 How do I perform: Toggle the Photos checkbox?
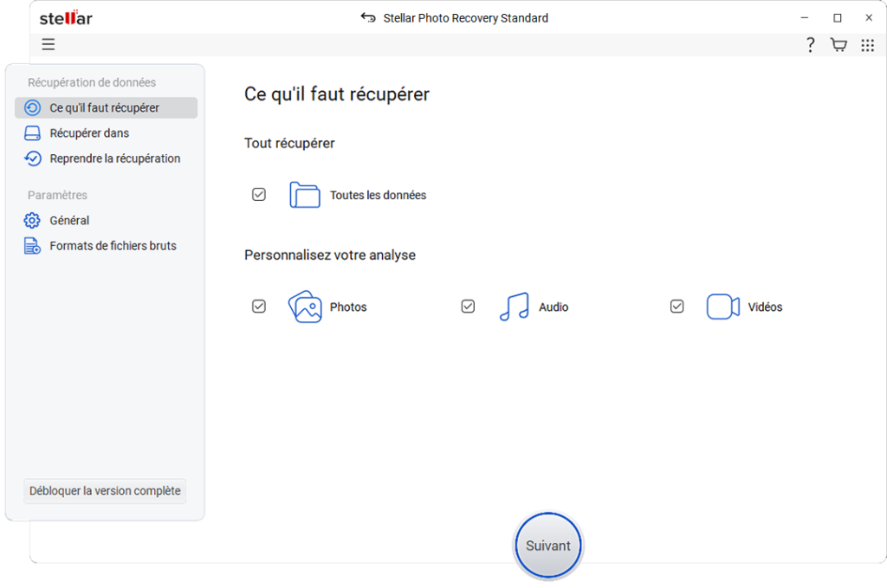pos(259,307)
